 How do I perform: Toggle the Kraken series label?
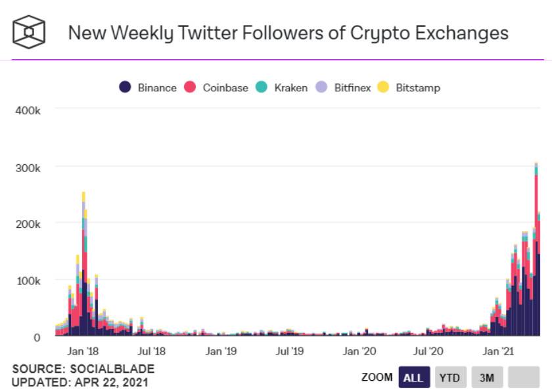pos(290,87)
